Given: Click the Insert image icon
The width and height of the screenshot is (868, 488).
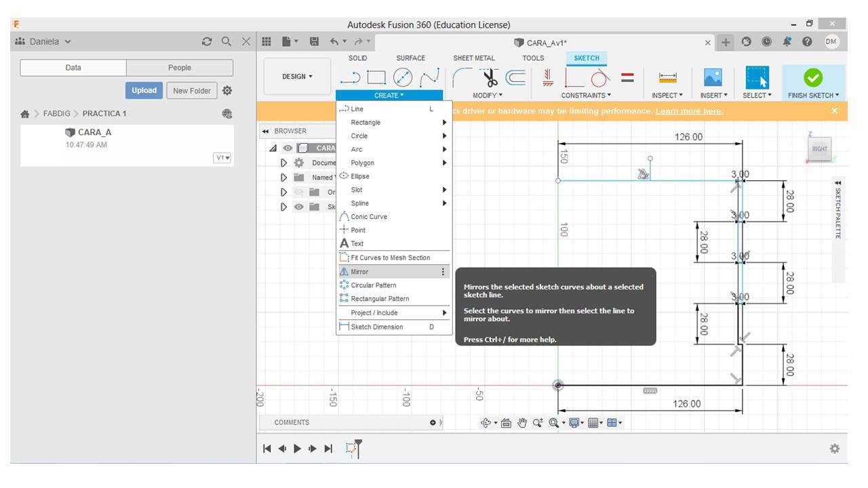Looking at the screenshot, I should [x=713, y=77].
